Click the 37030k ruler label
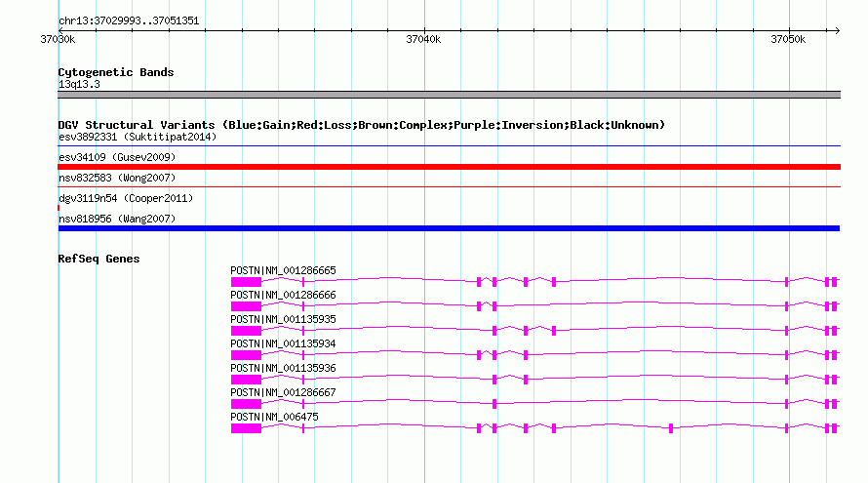The width and height of the screenshot is (868, 483). (58, 39)
